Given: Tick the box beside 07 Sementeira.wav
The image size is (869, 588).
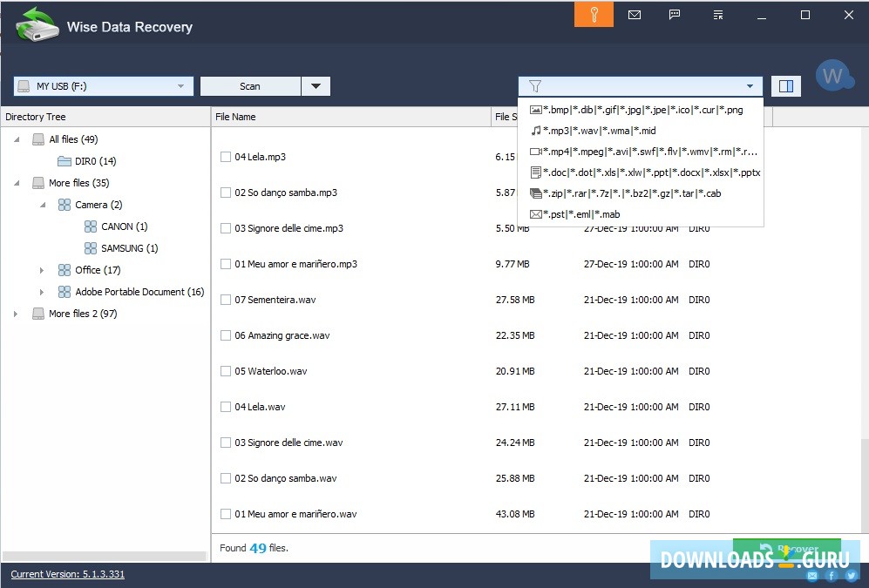Looking at the screenshot, I should tap(226, 300).
